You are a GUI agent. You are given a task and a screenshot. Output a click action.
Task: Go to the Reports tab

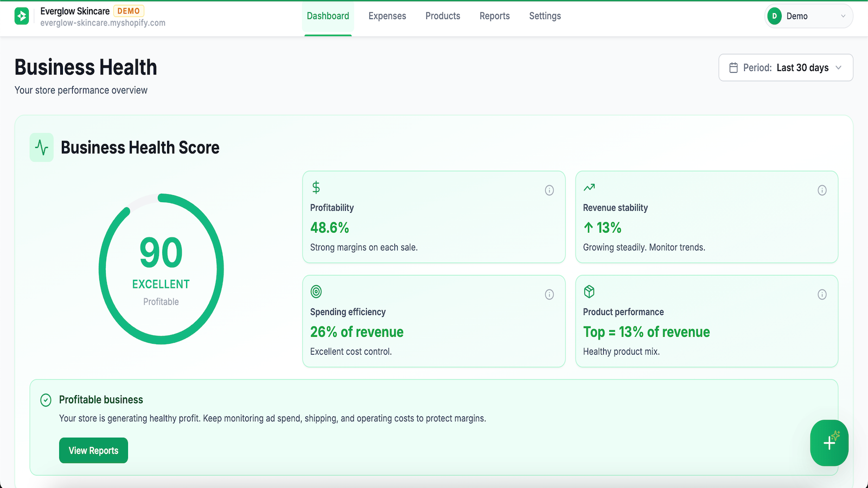point(495,16)
